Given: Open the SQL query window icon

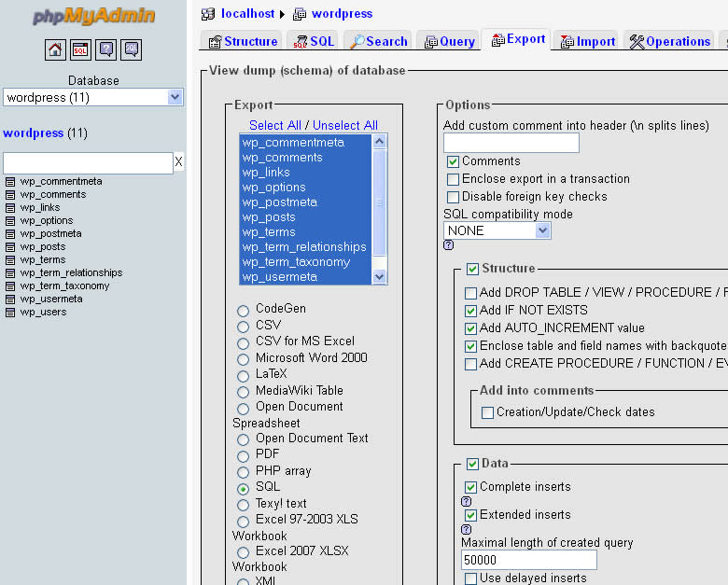Looking at the screenshot, I should tap(80, 49).
